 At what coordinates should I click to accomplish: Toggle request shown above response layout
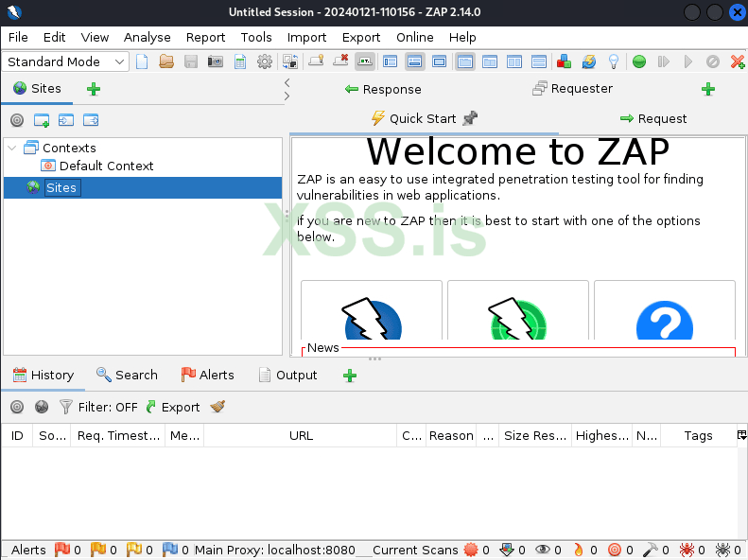click(539, 61)
